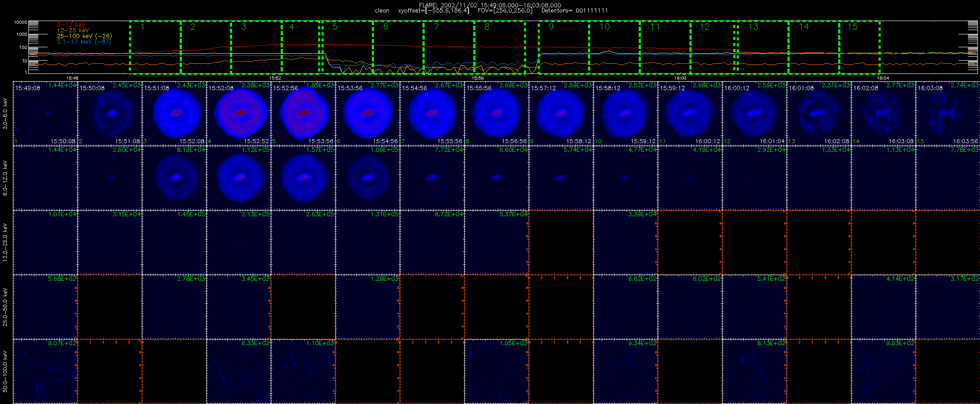This screenshot has width=980, height=404.
Task: Open the 3.0-6.0 keV image starting 15:57:12
Action: pos(561,113)
